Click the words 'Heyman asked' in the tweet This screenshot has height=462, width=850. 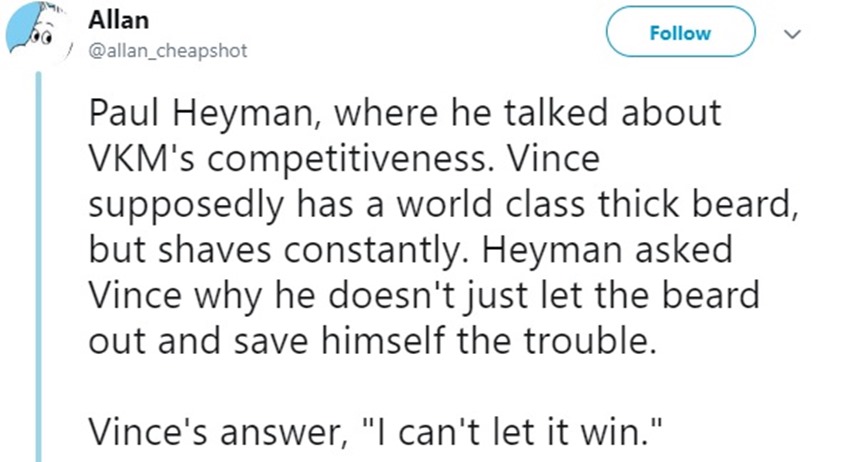pyautogui.click(x=607, y=250)
